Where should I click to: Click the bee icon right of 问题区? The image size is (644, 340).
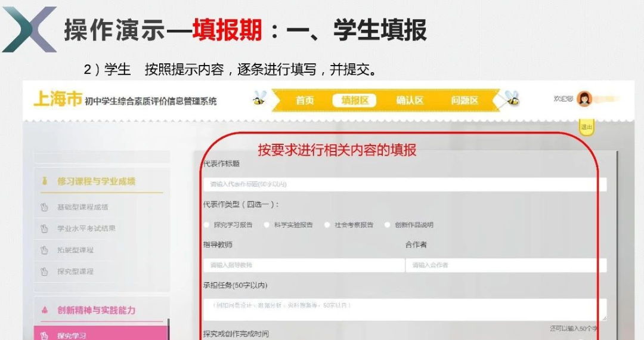[x=512, y=98]
